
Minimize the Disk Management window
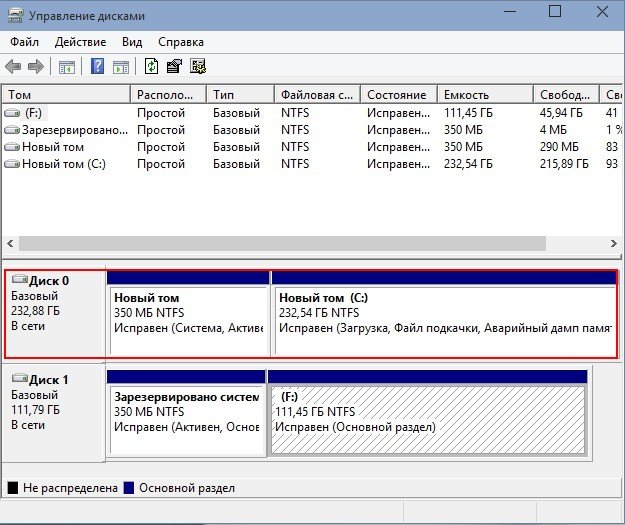510,12
